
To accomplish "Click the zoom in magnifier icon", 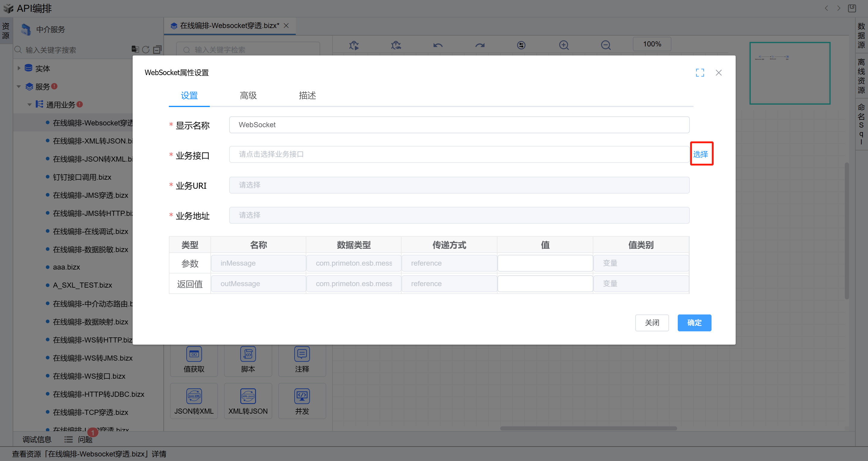I will 564,45.
